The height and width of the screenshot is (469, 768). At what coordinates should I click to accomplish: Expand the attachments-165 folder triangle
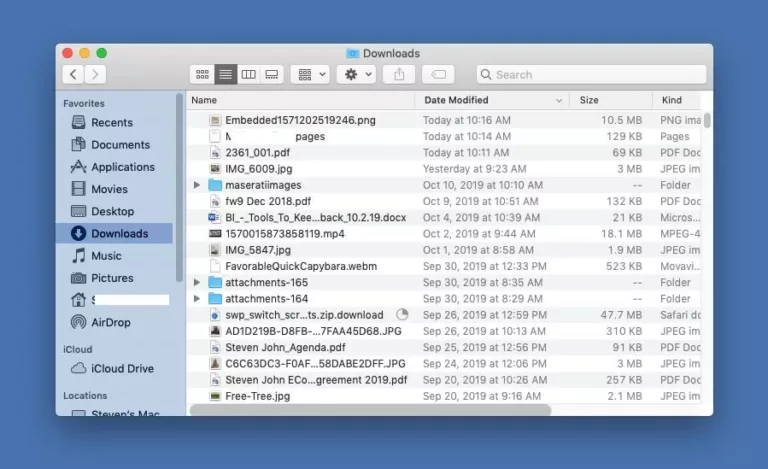click(197, 283)
